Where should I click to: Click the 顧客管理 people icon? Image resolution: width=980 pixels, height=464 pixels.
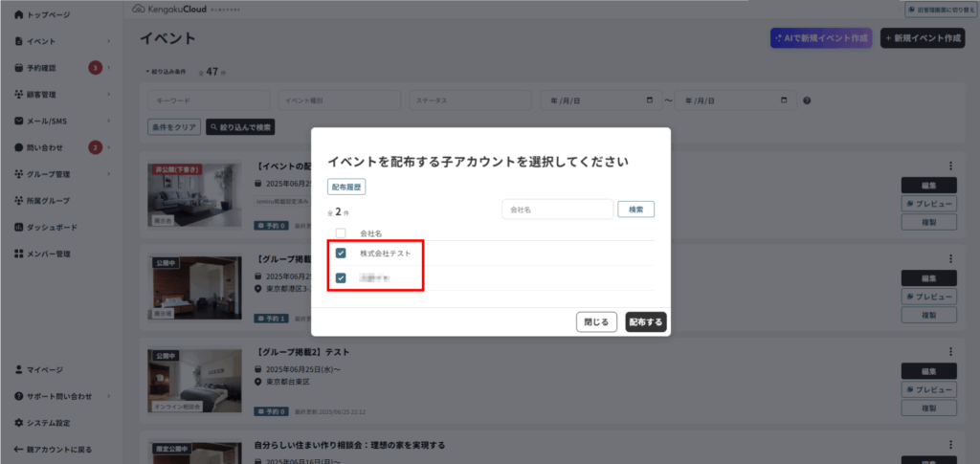click(19, 95)
